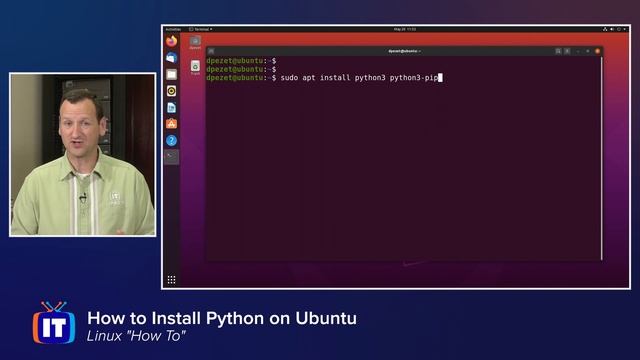Image resolution: width=640 pixels, height=360 pixels.
Task: Open Firefox from the Ubuntu dock
Action: coord(171,41)
